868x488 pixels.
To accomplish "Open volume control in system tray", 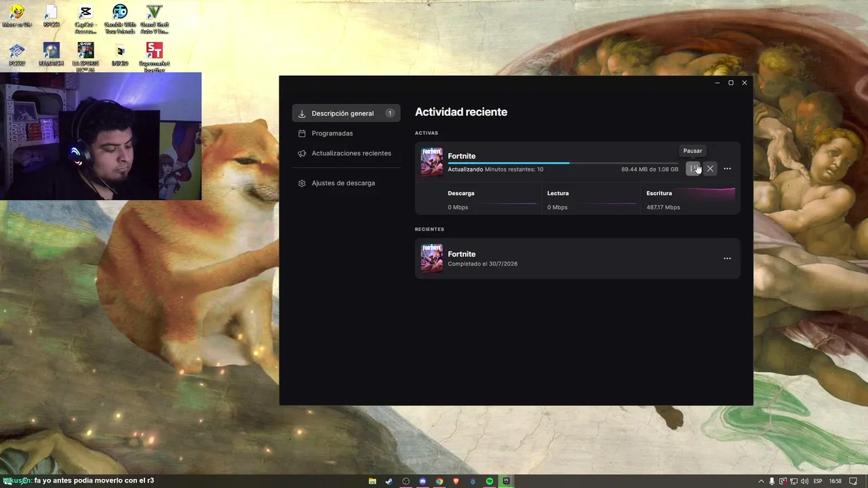I will 804,481.
